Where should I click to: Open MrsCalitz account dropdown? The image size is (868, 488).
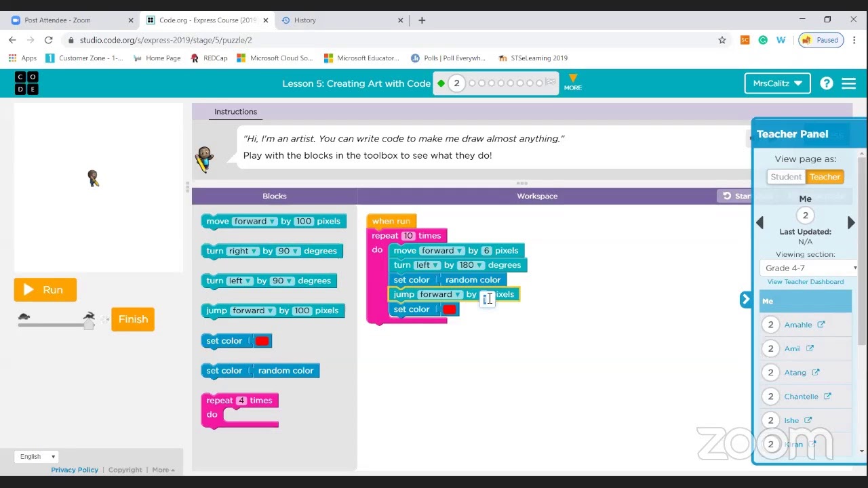pos(777,83)
